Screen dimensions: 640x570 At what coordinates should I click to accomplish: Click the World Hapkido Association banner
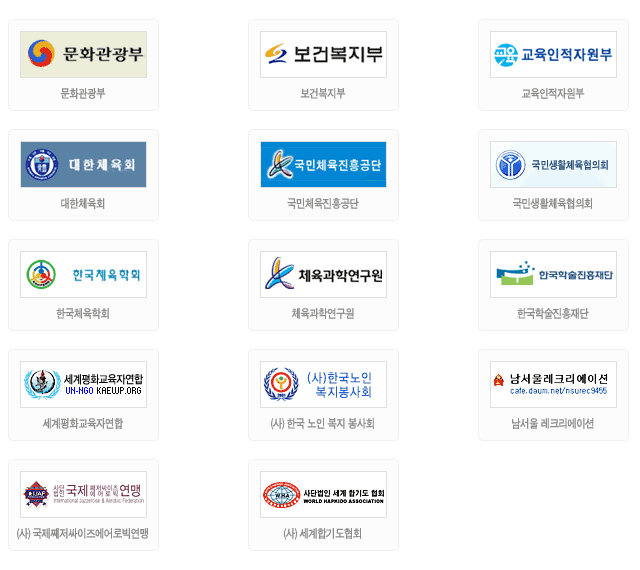pos(323,494)
